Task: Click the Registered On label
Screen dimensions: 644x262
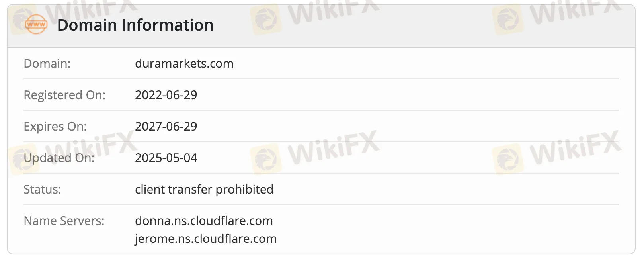Action: coord(64,95)
